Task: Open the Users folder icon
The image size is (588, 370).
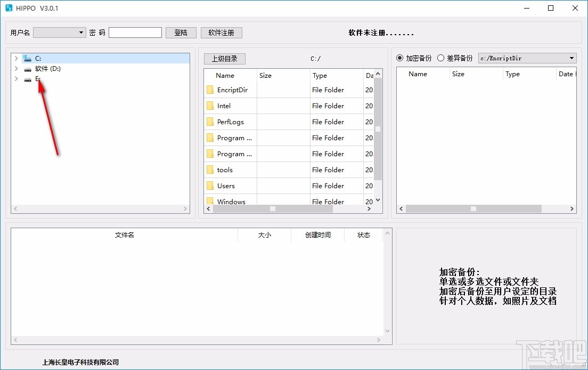Action: 210,186
